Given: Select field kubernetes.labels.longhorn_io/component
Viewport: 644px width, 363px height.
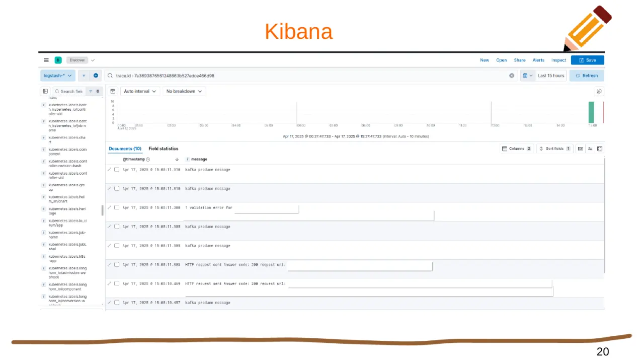Looking at the screenshot, I should pyautogui.click(x=67, y=287).
